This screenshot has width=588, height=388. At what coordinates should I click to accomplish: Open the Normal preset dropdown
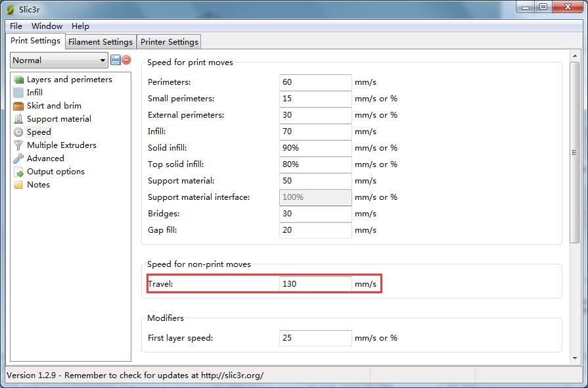tap(59, 60)
